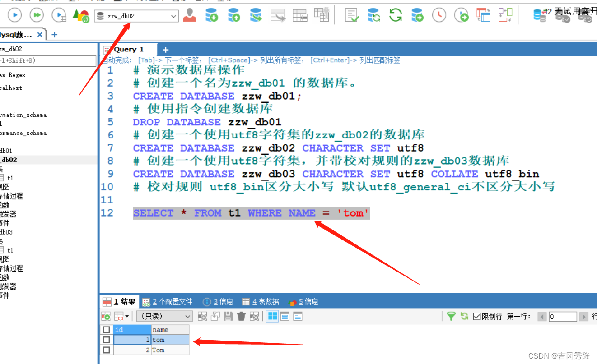Check the checkbox for row with id 1
597x364 pixels.
107,340
